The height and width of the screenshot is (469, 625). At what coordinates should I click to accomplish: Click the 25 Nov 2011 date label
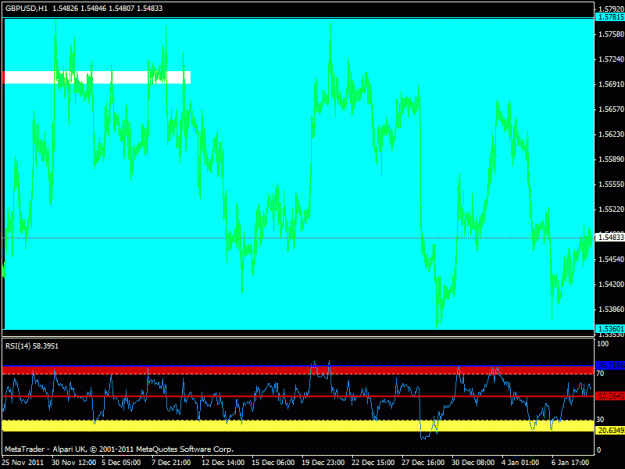point(23,462)
